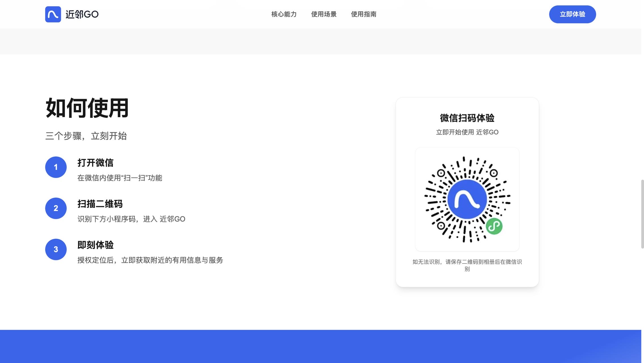The height and width of the screenshot is (363, 644).
Task: Click the step 2 number circle
Action: [x=56, y=208]
